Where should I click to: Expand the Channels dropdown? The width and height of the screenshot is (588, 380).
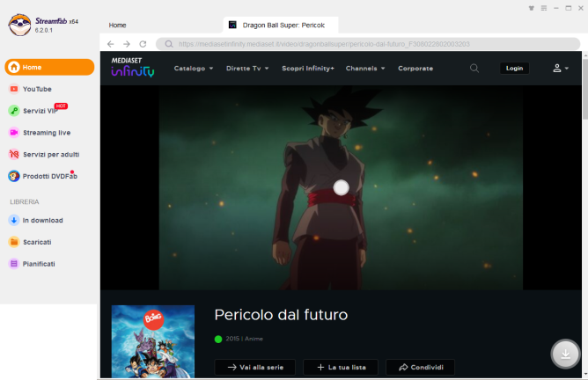365,69
